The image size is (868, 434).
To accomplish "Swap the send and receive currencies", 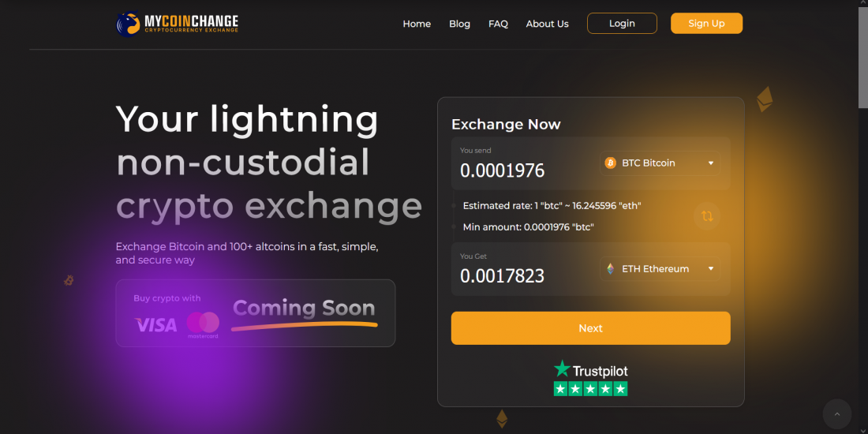I will tap(707, 216).
